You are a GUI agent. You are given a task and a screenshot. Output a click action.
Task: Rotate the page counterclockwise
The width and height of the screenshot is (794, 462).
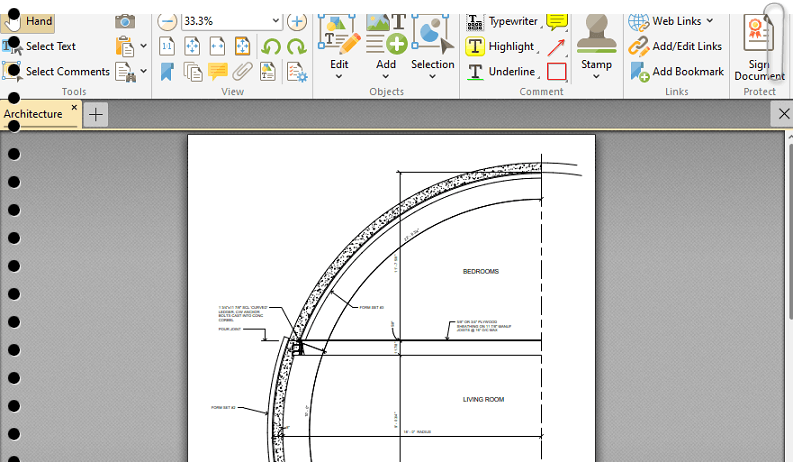270,46
